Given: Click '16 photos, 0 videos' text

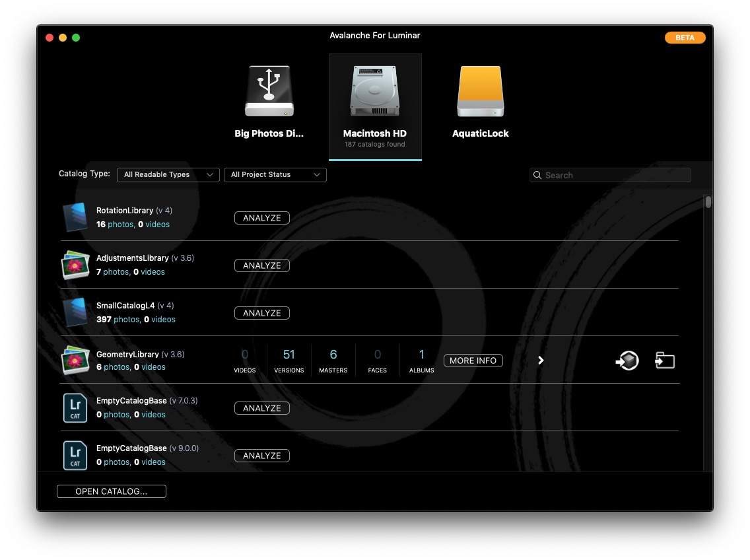Looking at the screenshot, I should [x=133, y=224].
